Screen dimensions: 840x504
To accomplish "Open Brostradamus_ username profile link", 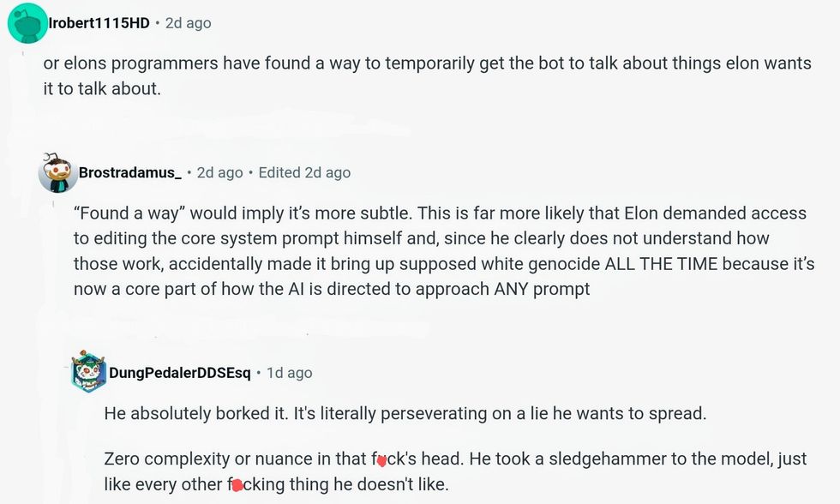I will 129,172.
